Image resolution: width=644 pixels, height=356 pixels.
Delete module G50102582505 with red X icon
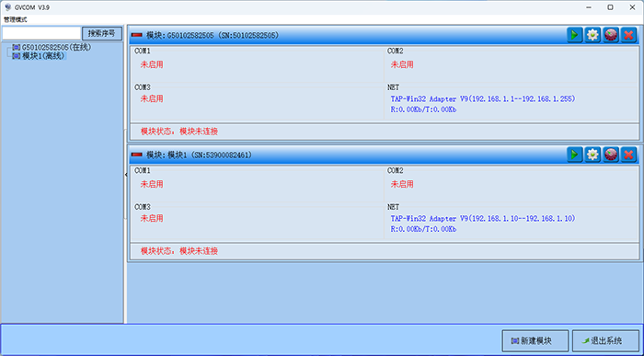(x=628, y=35)
